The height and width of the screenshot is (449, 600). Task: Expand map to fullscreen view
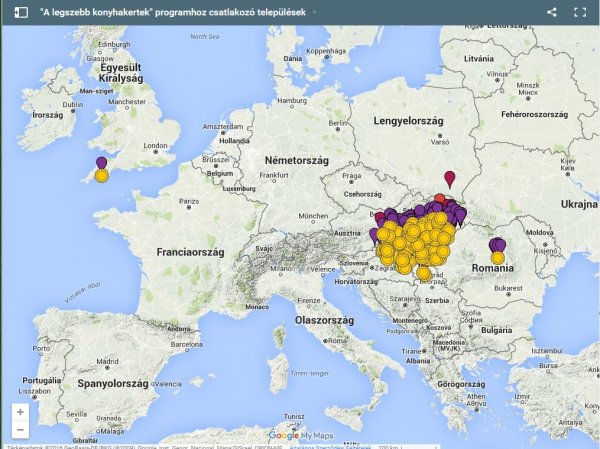[x=580, y=12]
